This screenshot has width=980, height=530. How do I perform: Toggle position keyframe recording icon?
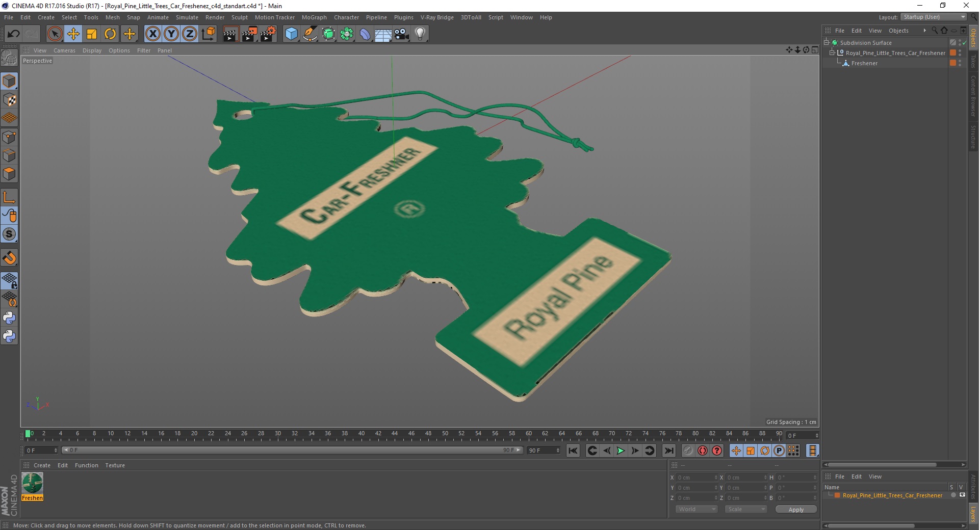click(736, 450)
